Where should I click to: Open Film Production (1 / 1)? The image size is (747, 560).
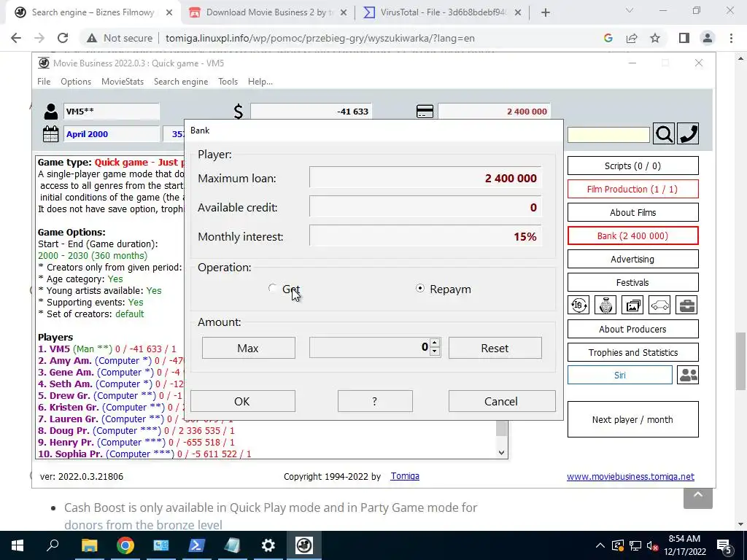point(632,189)
